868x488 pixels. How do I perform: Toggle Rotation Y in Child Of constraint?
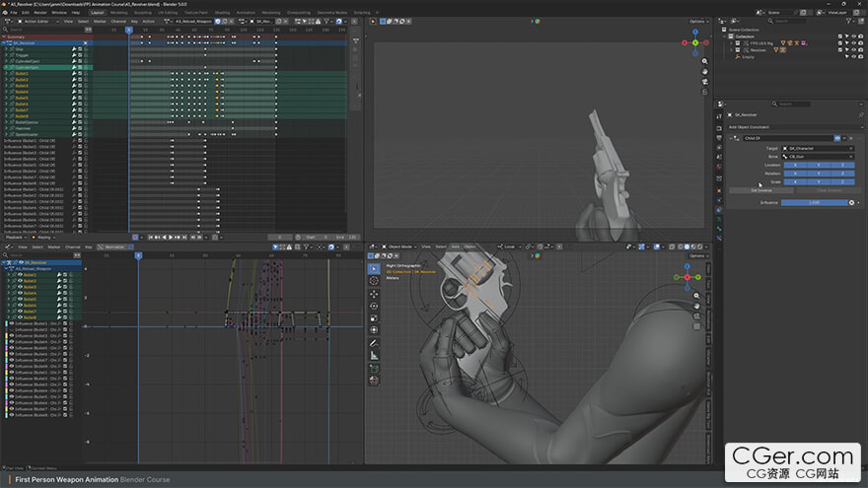[819, 174]
